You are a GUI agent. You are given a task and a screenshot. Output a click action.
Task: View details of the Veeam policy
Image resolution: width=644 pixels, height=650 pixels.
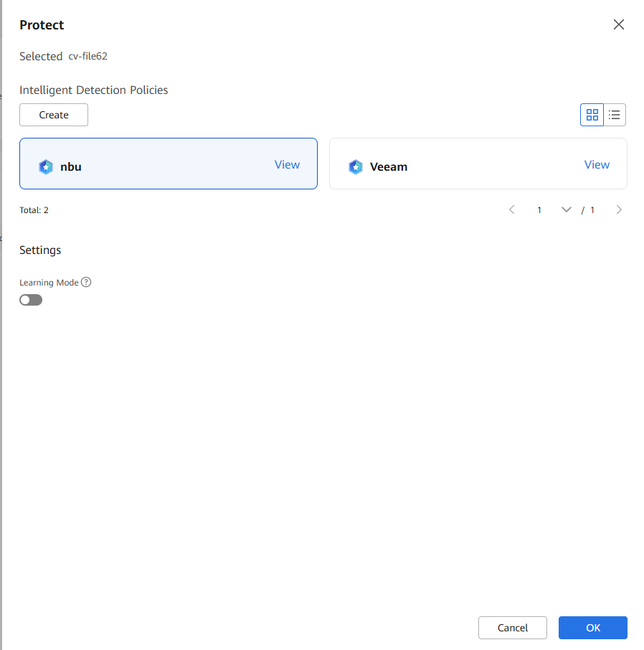pos(597,165)
